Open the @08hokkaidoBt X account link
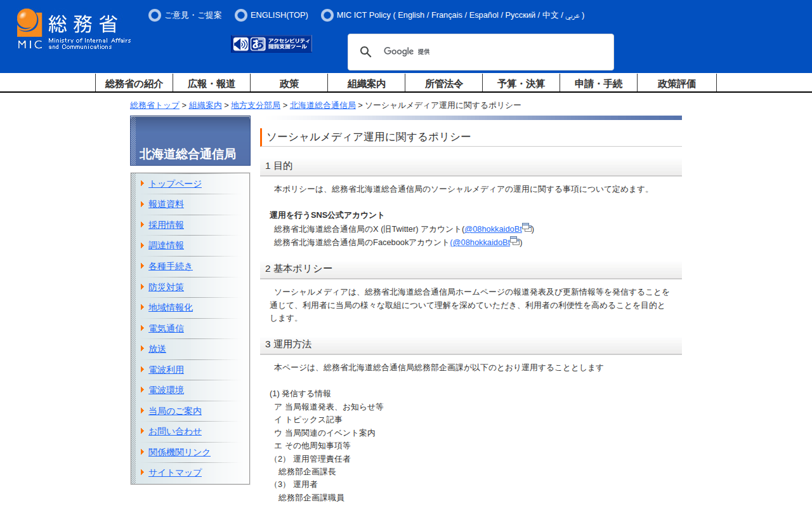Image resolution: width=812 pixels, height=508 pixels. [x=492, y=229]
